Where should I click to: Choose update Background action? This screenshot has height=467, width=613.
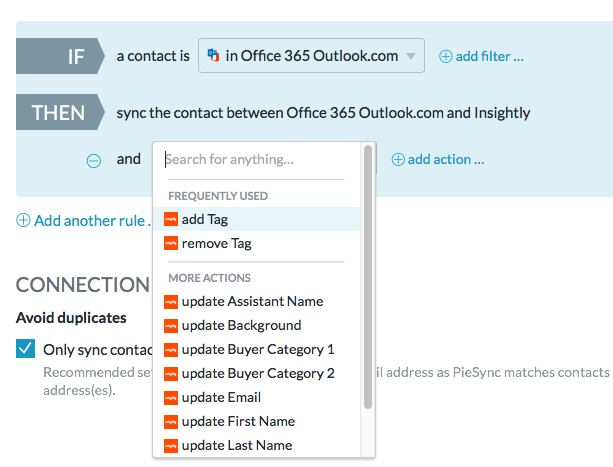pyautogui.click(x=256, y=325)
